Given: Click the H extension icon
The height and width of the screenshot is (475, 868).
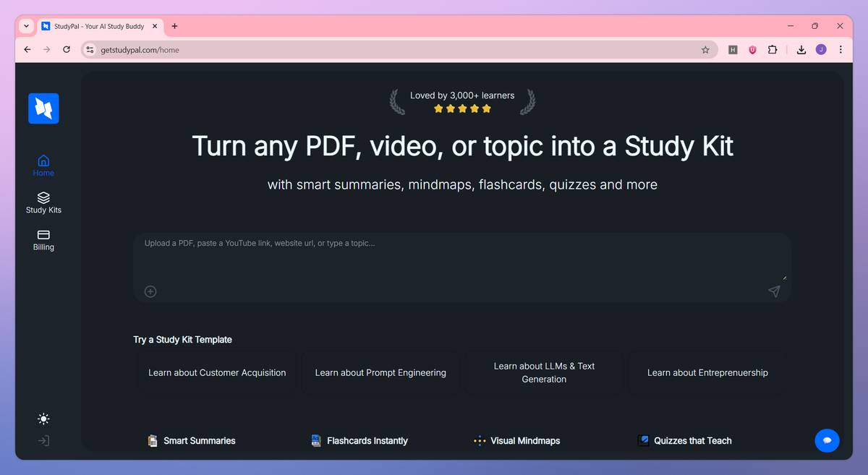Looking at the screenshot, I should click(x=733, y=50).
